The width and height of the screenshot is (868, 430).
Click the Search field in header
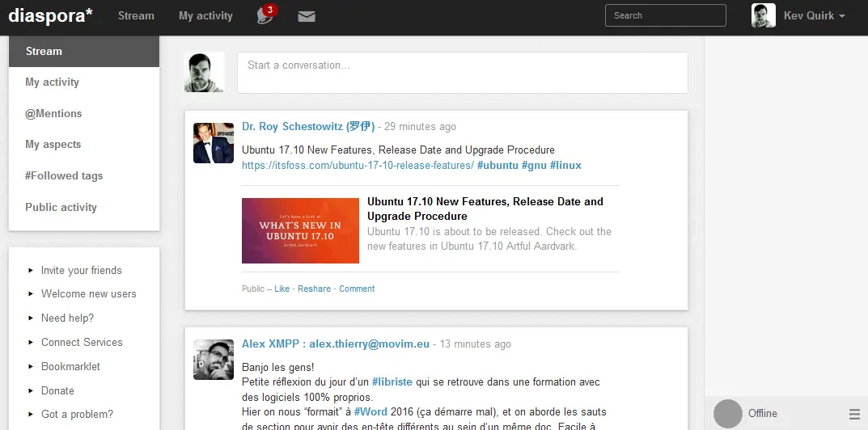(x=665, y=15)
